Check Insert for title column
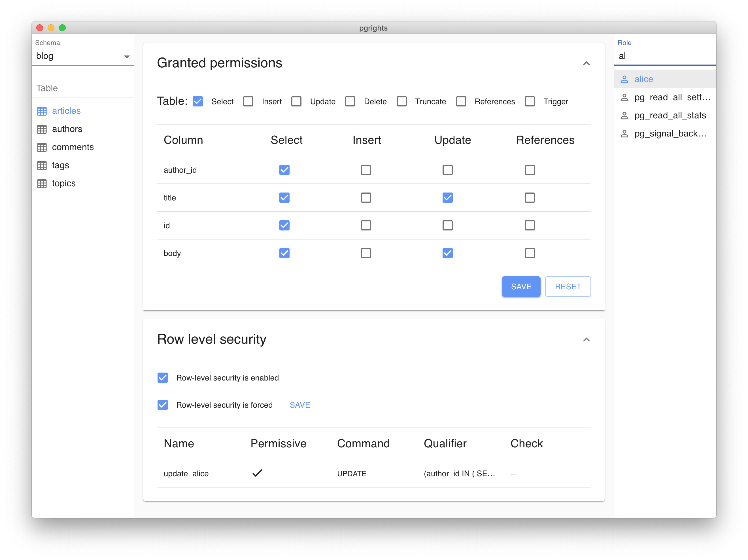 pos(366,197)
